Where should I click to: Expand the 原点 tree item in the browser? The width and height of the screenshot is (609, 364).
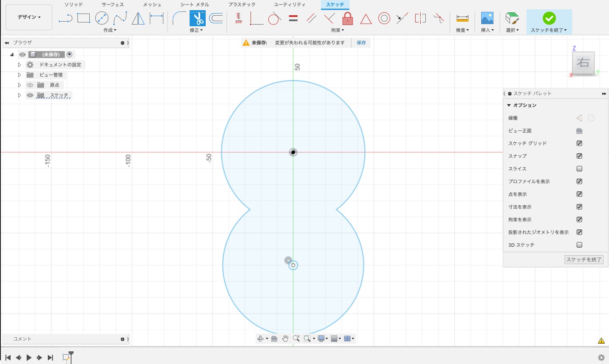19,85
